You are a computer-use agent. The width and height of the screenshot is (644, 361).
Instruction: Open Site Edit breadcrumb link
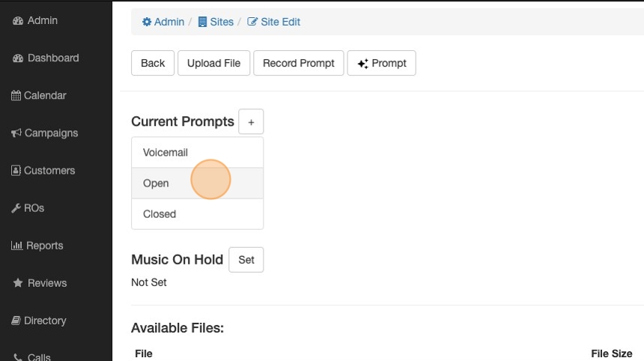[274, 22]
